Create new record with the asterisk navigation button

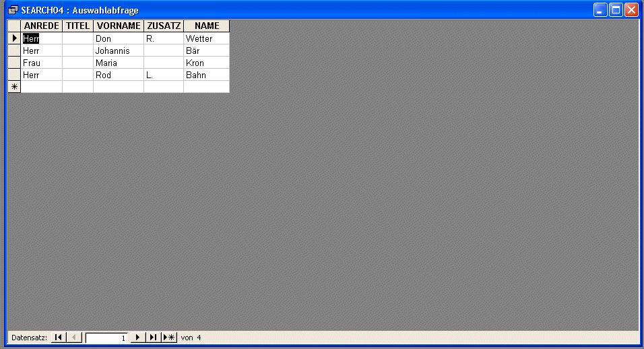[169, 338]
